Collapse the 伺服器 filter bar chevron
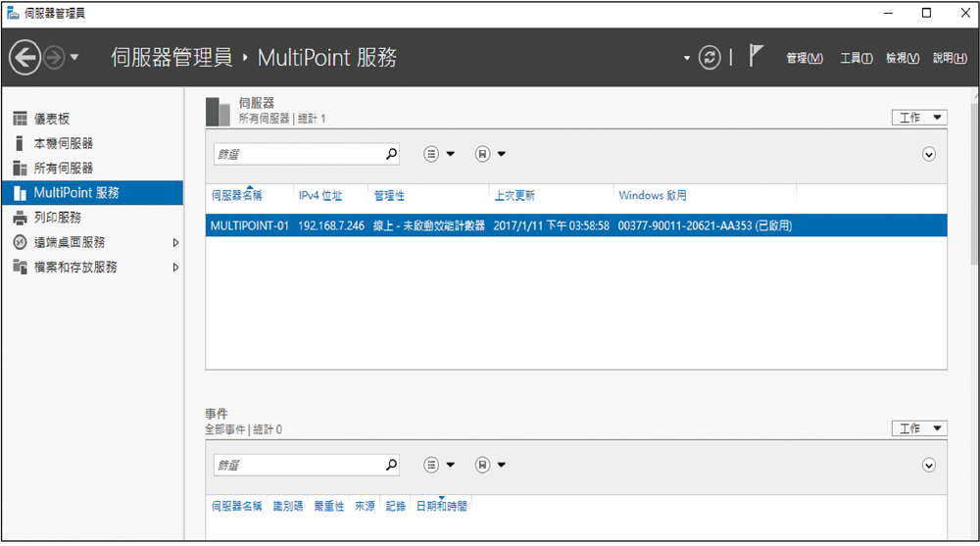 click(929, 155)
